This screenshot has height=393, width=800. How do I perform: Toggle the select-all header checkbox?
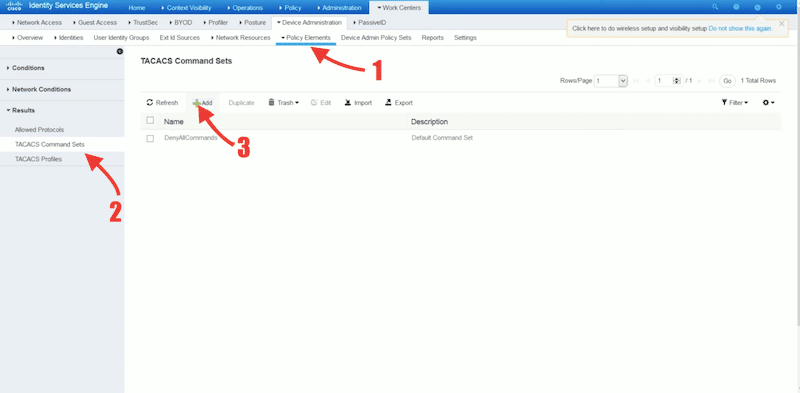150,120
